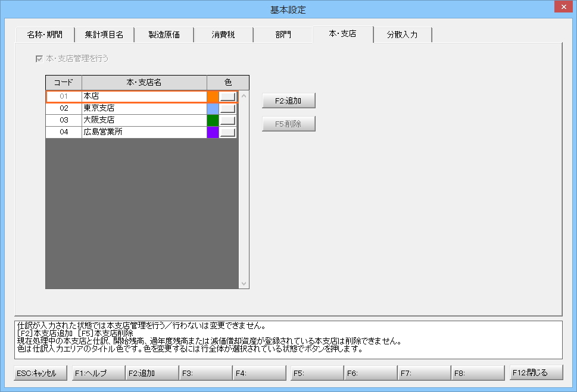Click the orange color swatch for 本店
The image size is (577, 392).
click(x=213, y=96)
